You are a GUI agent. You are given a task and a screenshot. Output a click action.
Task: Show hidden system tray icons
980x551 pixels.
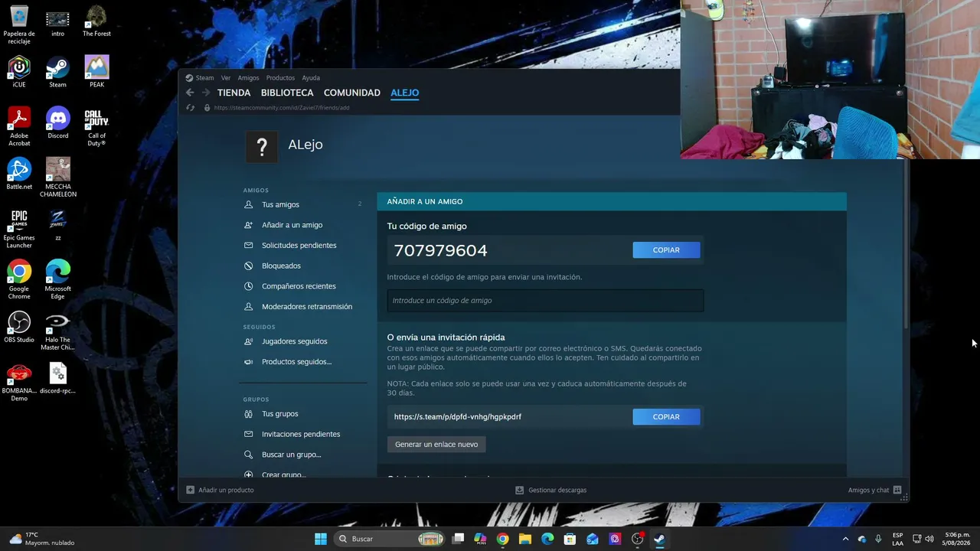pos(845,539)
